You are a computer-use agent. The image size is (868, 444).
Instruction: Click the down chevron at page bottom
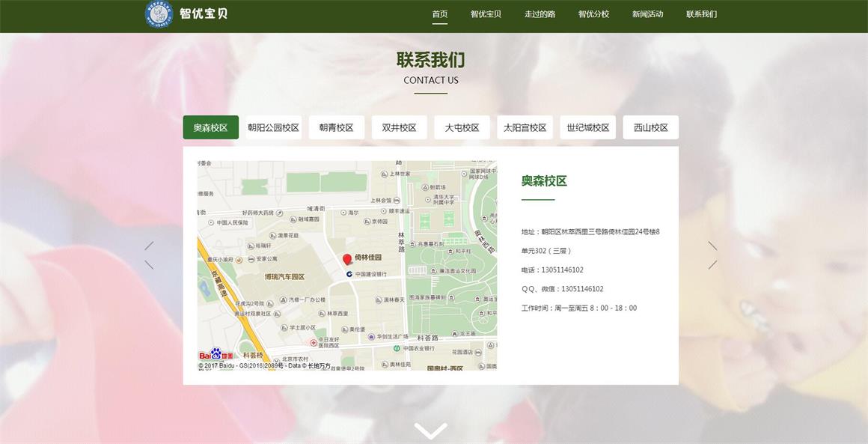click(x=430, y=429)
